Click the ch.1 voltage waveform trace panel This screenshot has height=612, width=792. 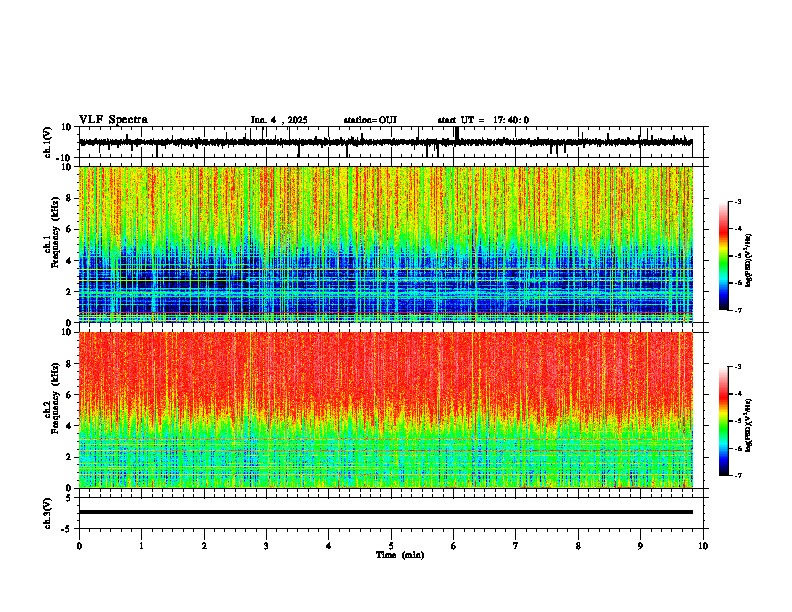[393, 142]
